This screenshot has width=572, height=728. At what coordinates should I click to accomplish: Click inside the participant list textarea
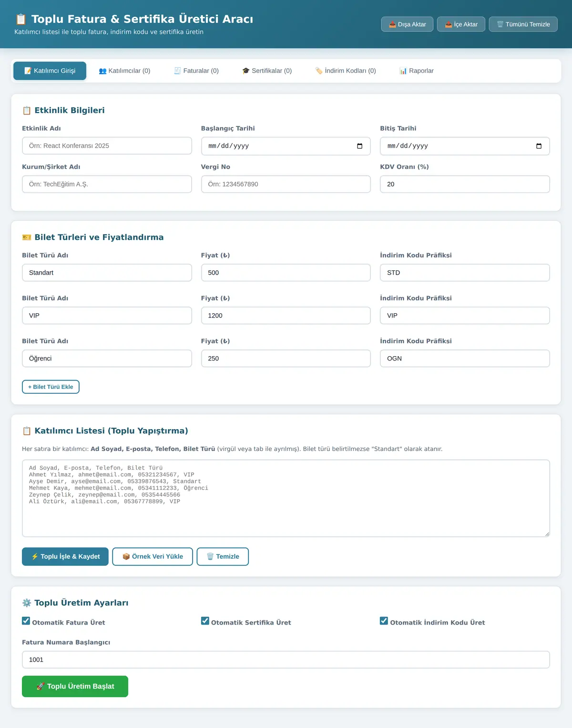(286, 498)
